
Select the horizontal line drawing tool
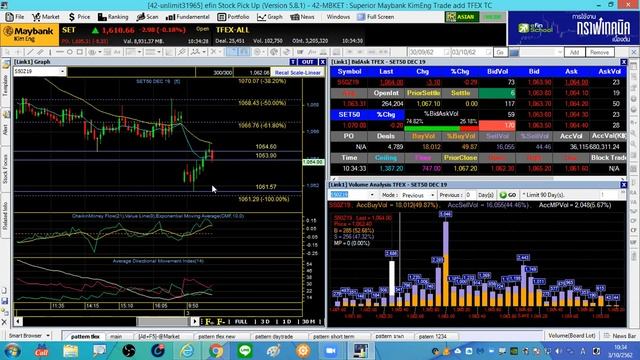[x=60, y=52]
